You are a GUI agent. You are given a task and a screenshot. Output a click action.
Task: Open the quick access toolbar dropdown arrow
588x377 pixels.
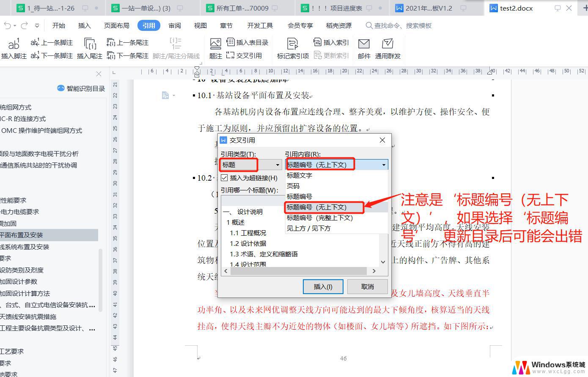point(37,25)
